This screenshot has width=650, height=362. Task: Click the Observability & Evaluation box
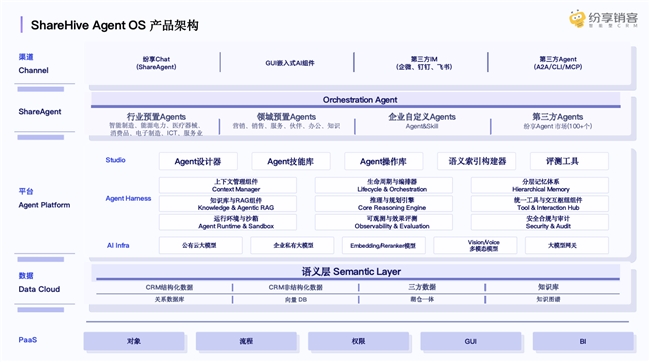pos(383,222)
